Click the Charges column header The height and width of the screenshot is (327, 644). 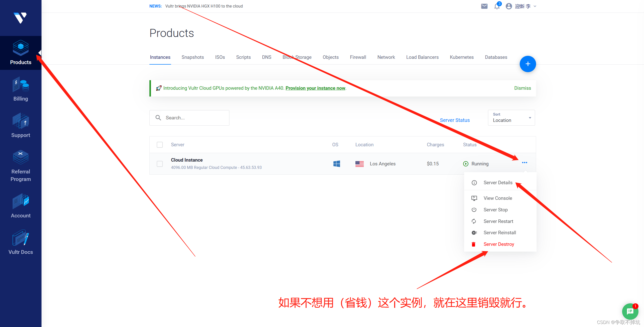point(435,145)
